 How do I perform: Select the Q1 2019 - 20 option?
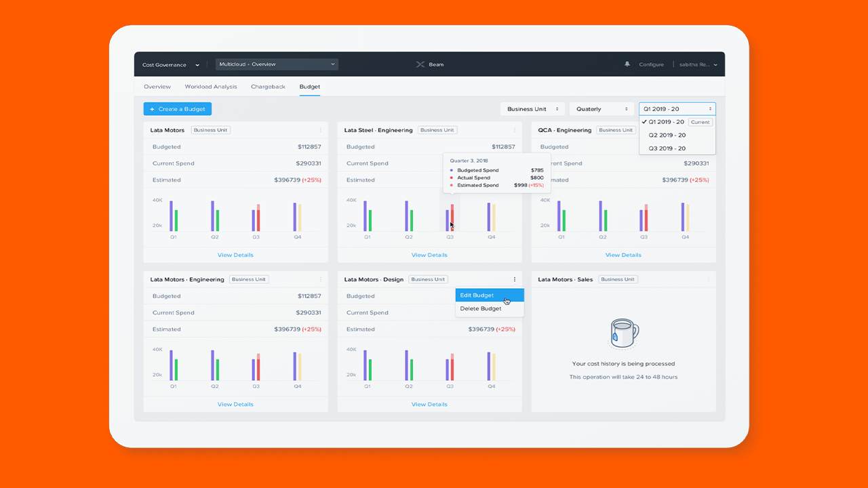677,122
